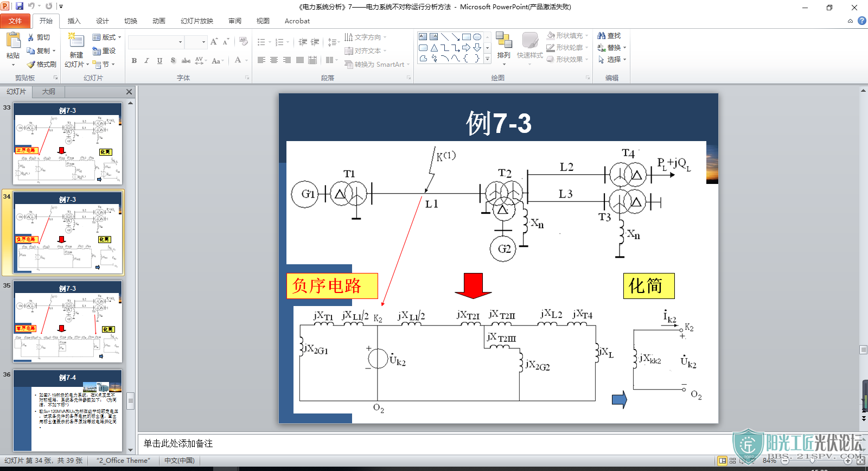Screen dimensions: 868x471
Task: Click the Quick Styles (快速样式) icon
Action: pyautogui.click(x=529, y=41)
